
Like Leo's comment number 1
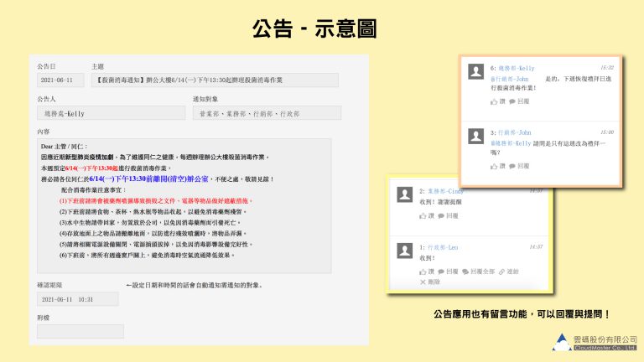tap(426, 271)
